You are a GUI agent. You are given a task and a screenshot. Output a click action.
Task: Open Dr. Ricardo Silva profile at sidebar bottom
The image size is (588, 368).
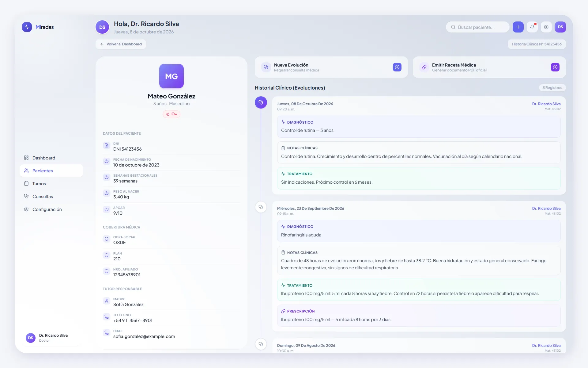[x=51, y=338]
